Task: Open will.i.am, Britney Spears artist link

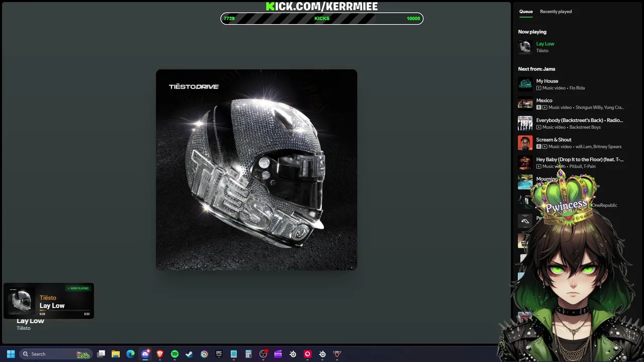Action: [x=598, y=147]
